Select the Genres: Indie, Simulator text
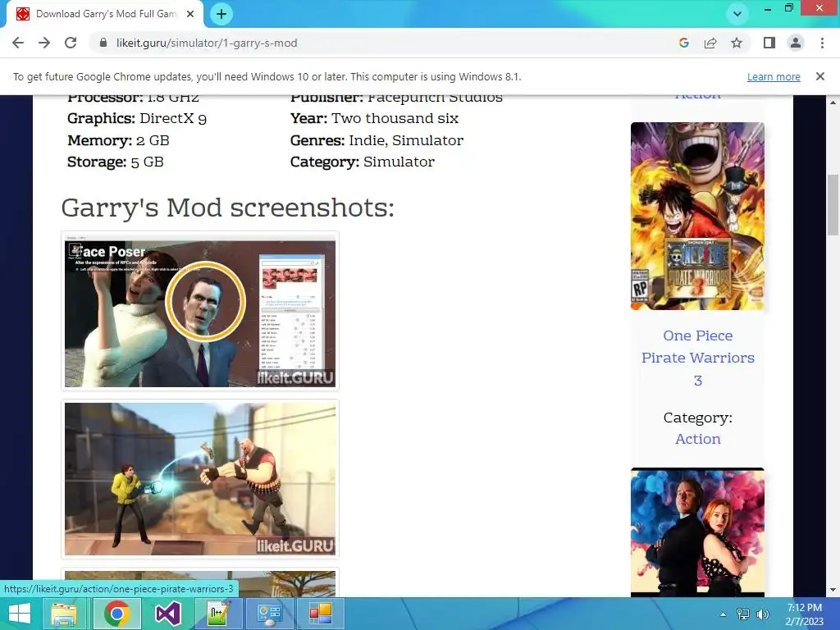The height and width of the screenshot is (630, 840). [x=377, y=140]
